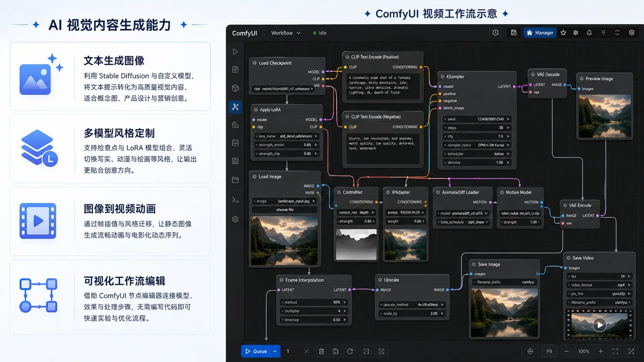Open the lora_name add_detail selector

point(286,136)
